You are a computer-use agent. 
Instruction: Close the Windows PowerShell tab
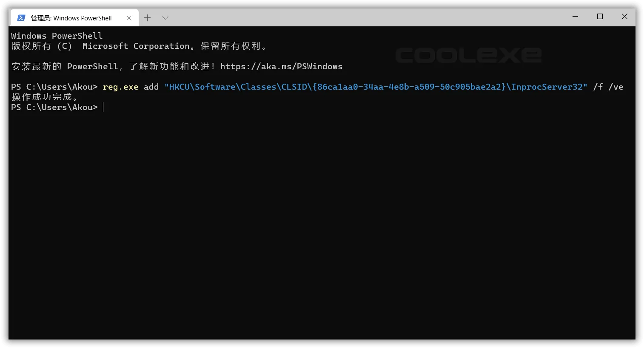click(129, 18)
